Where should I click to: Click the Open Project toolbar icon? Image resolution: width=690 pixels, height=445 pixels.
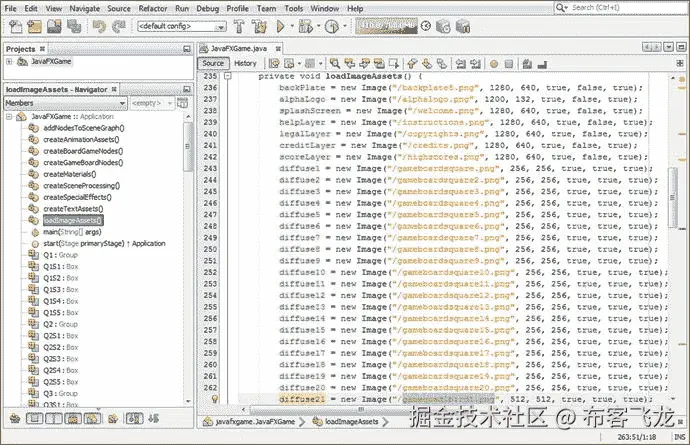pos(54,27)
